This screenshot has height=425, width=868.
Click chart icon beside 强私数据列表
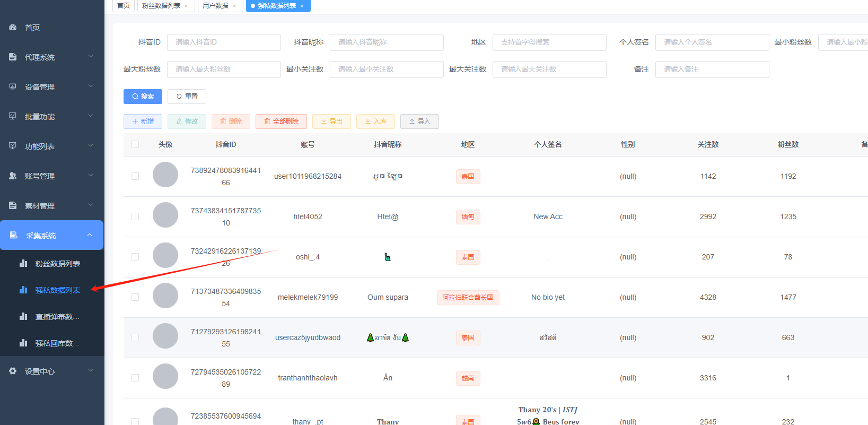tap(23, 290)
